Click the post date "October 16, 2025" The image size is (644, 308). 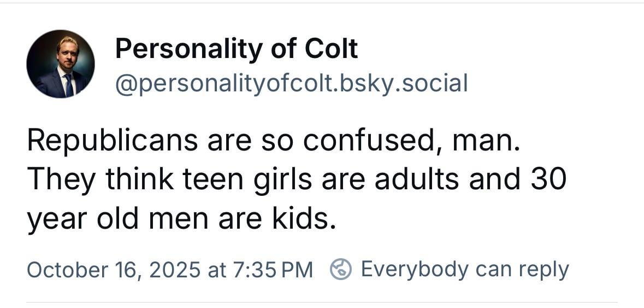tap(113, 269)
